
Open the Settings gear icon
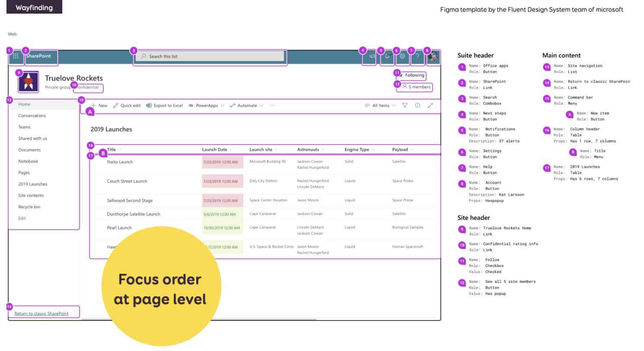pyautogui.click(x=402, y=56)
